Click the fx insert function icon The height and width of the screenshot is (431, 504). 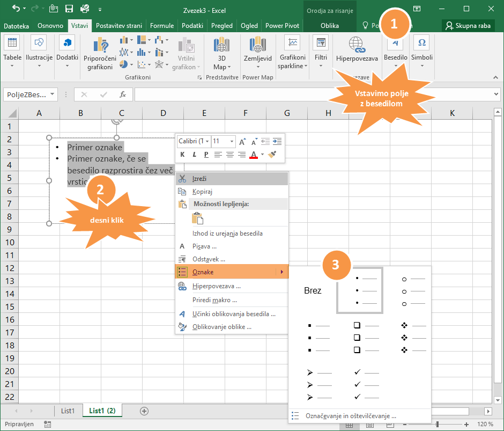pos(122,94)
